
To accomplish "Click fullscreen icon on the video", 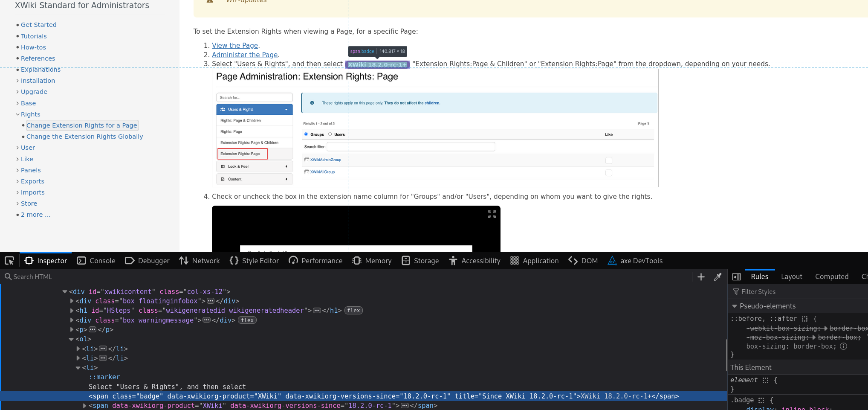I will (492, 214).
